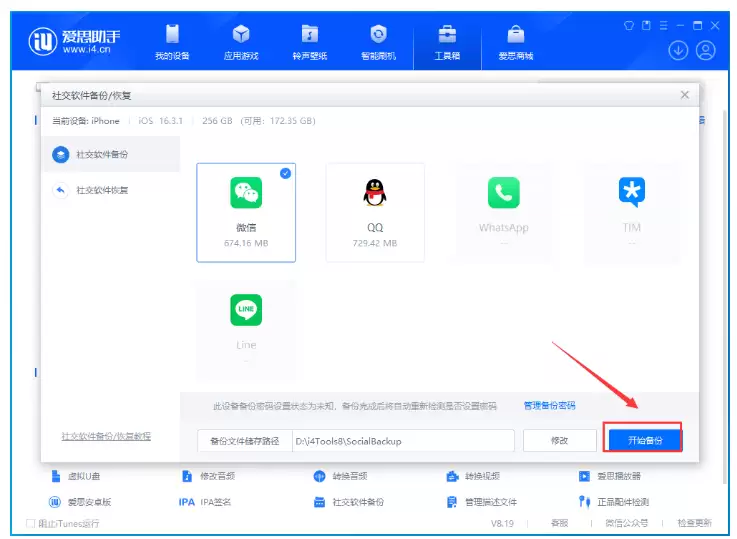737x539 pixels.
Task: Click 检查更新 in the status bar
Action: click(694, 523)
